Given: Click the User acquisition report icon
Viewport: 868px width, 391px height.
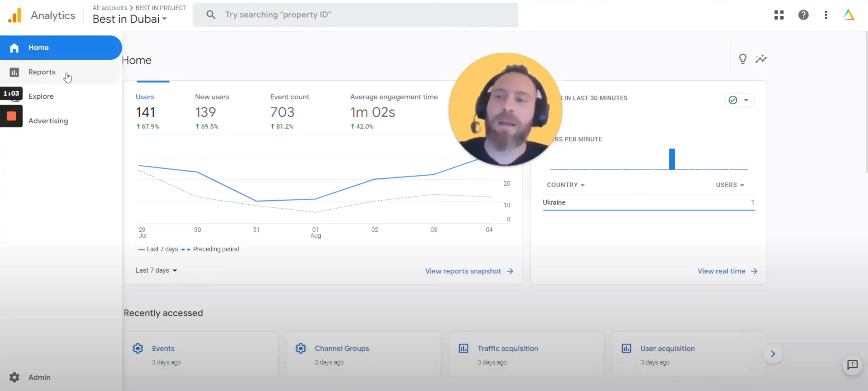Looking at the screenshot, I should (x=626, y=348).
